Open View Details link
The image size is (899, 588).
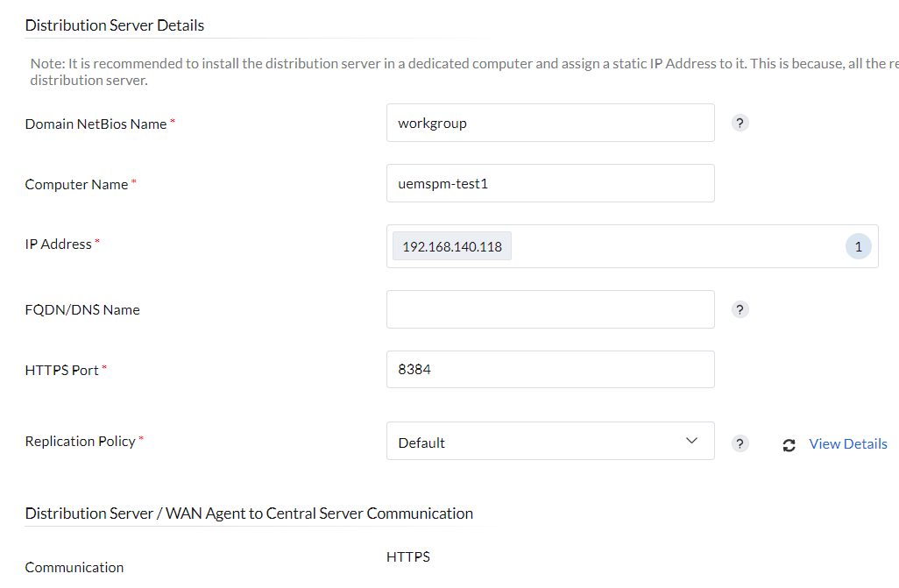(x=848, y=444)
